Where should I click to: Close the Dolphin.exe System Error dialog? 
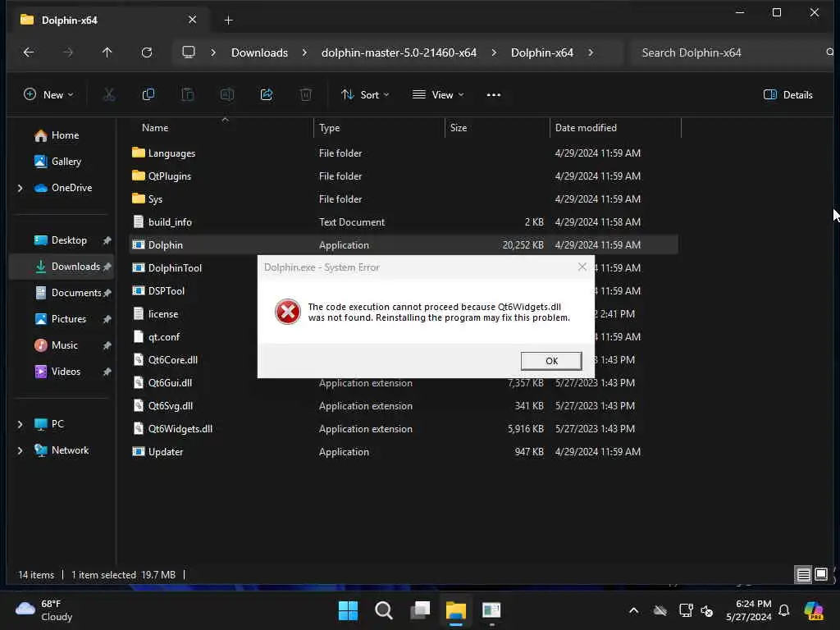tap(582, 267)
